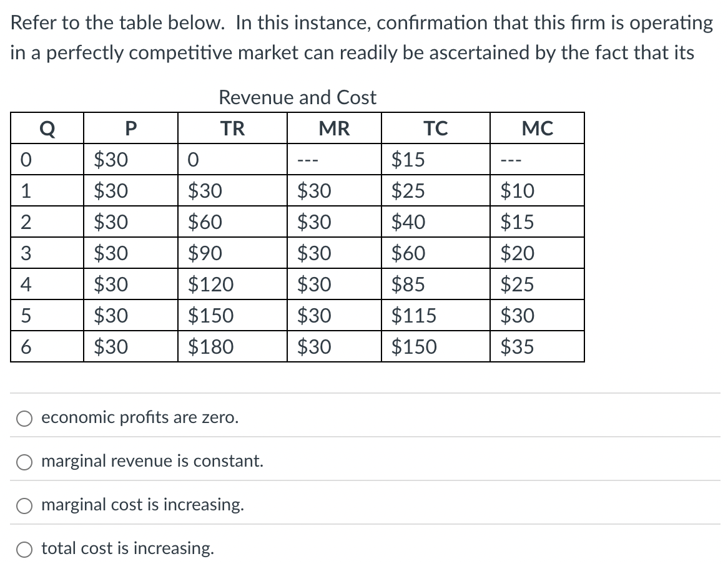Screen dimensions: 728x564
Task: Select the 'marginal revenue is constant' option
Action: [24, 462]
